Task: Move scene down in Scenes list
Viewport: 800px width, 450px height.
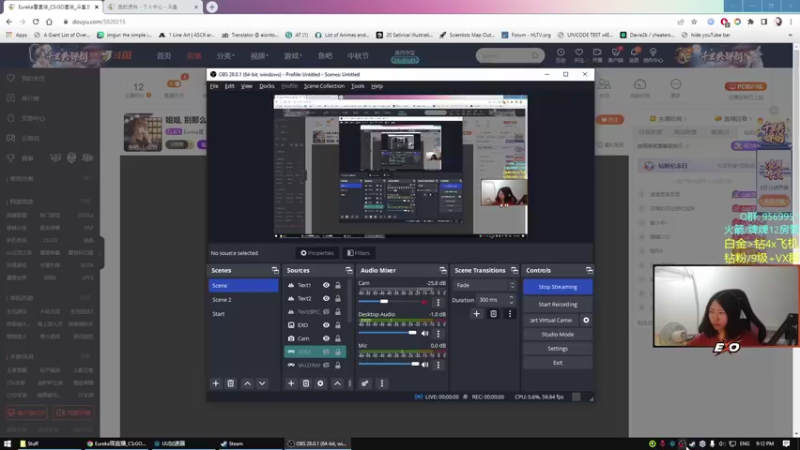Action: (262, 383)
